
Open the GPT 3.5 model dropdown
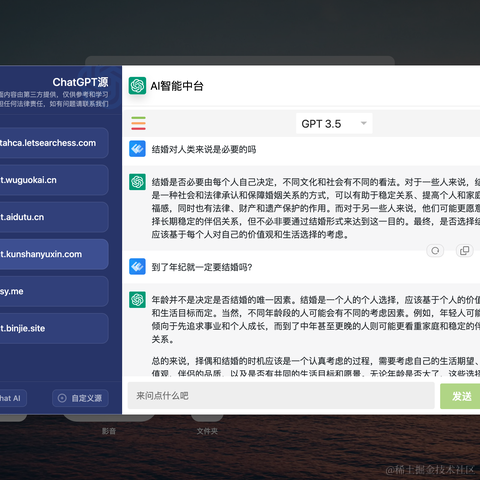coord(334,124)
